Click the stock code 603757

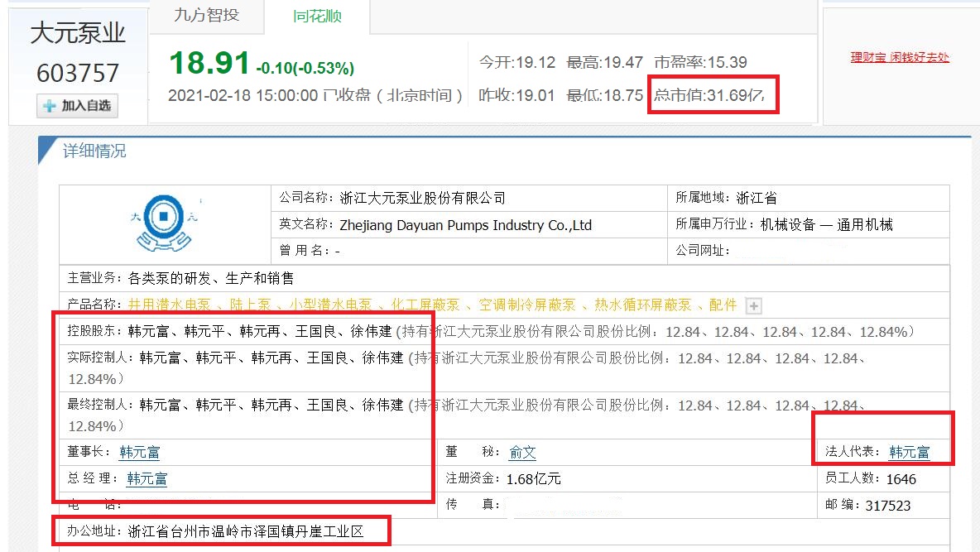point(78,73)
